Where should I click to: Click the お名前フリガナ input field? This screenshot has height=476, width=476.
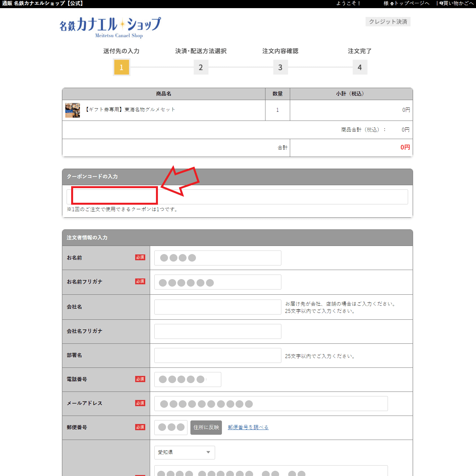tap(218, 282)
